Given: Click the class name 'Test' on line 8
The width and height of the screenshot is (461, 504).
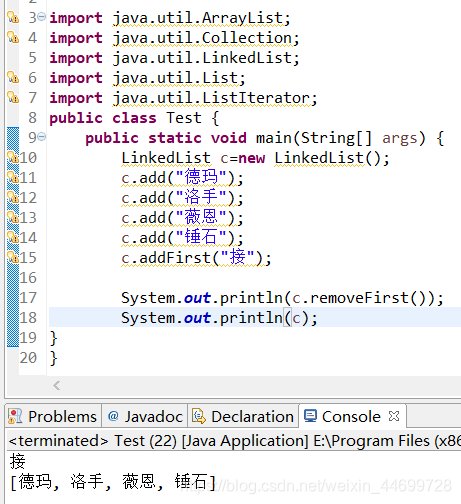Looking at the screenshot, I should click(184, 118).
